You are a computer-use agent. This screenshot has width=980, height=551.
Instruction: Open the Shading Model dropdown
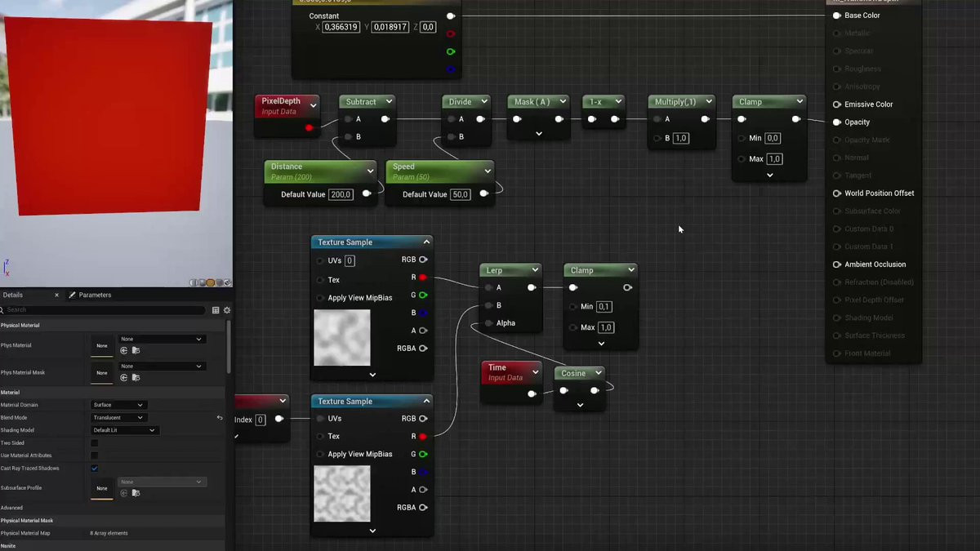(x=123, y=430)
